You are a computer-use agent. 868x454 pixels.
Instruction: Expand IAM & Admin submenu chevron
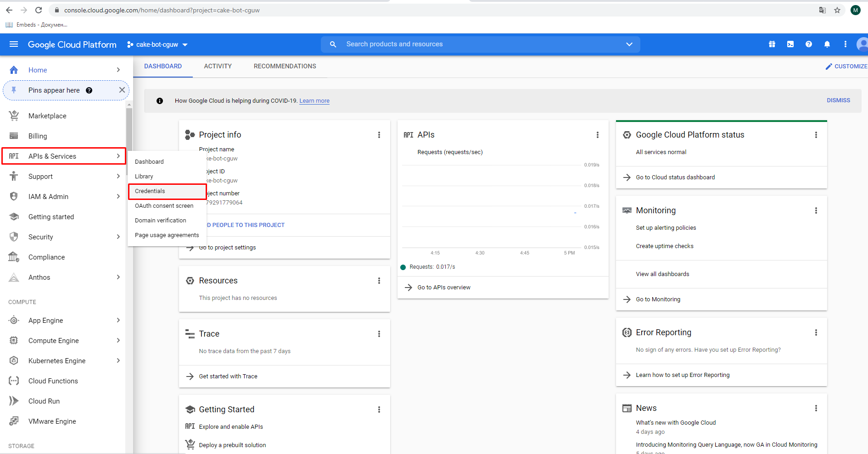coord(118,197)
